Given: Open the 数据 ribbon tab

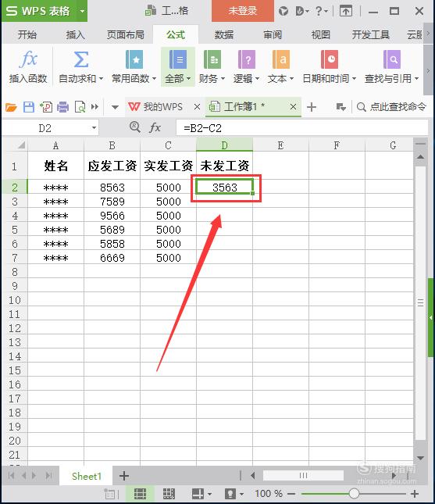Looking at the screenshot, I should (224, 34).
